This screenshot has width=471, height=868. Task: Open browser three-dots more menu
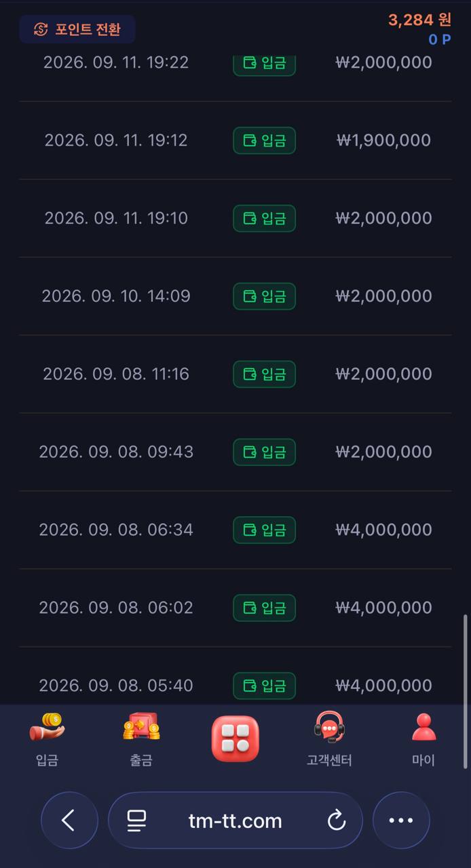pyautogui.click(x=401, y=821)
